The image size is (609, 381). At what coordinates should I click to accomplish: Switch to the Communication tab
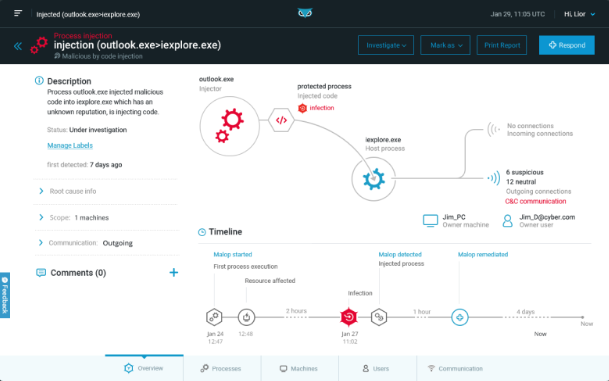[x=455, y=368]
